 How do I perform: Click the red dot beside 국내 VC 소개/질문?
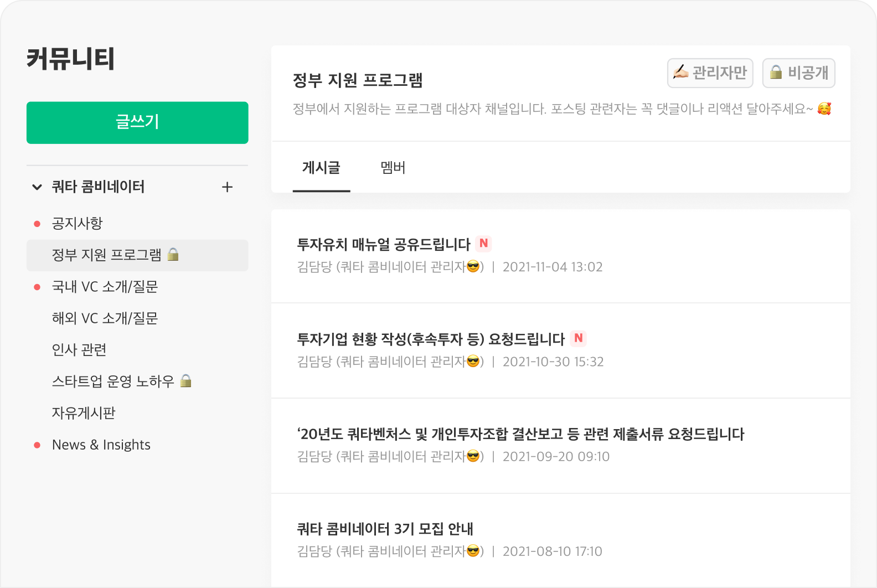pos(37,287)
